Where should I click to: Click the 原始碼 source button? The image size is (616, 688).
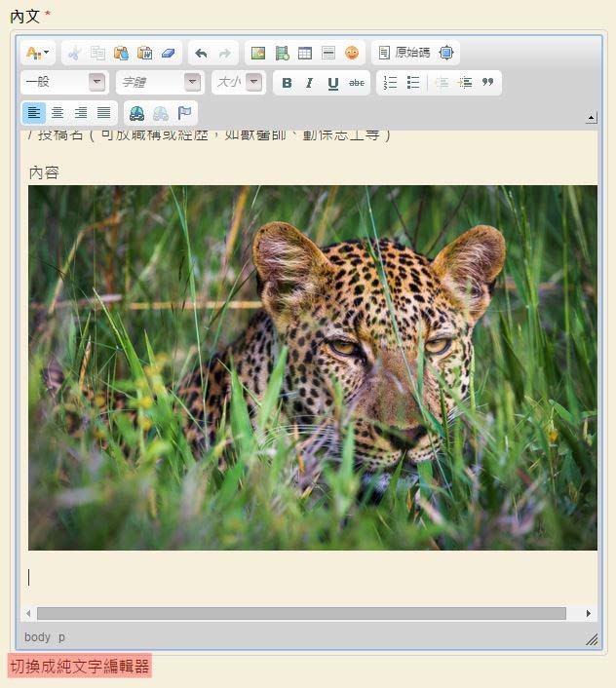[x=404, y=53]
